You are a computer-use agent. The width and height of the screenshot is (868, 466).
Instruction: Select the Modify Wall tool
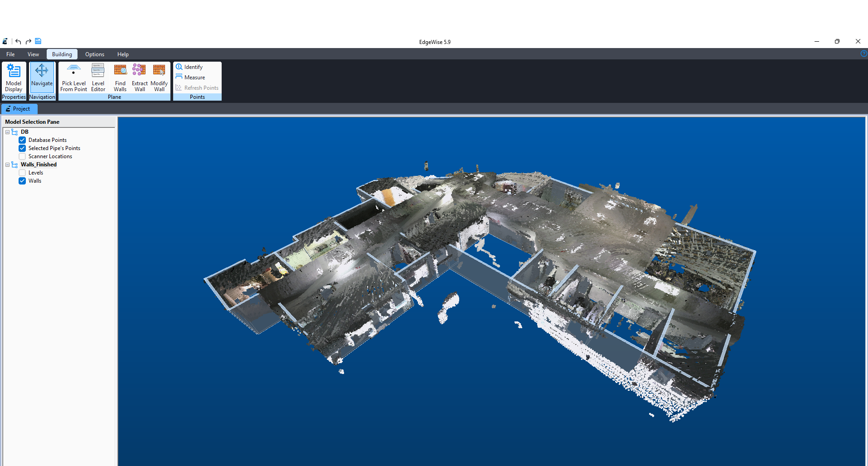(x=159, y=78)
